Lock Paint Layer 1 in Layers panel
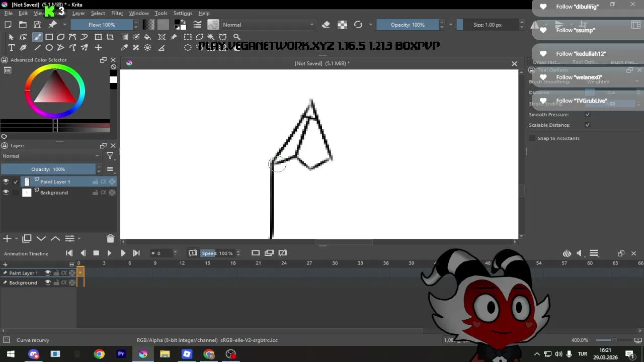The height and width of the screenshot is (362, 644). [x=95, y=182]
